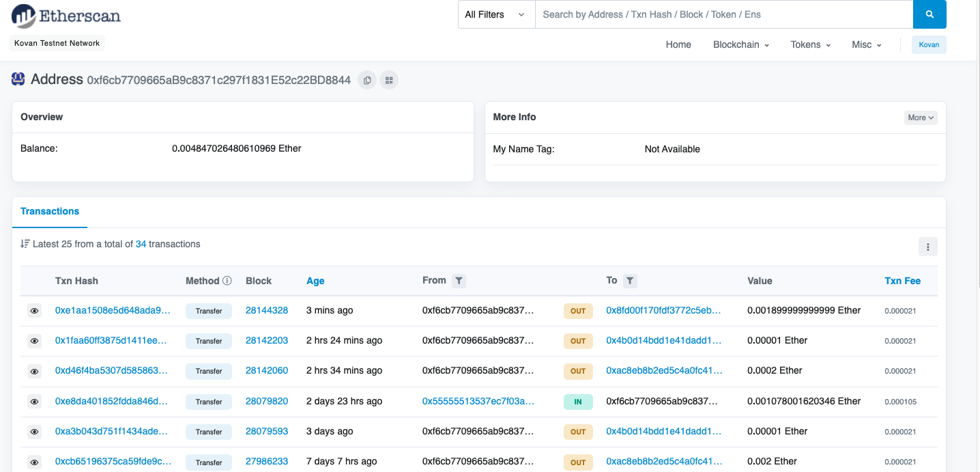Open the Kovan network selector
This screenshot has width=980, height=472.
[929, 44]
